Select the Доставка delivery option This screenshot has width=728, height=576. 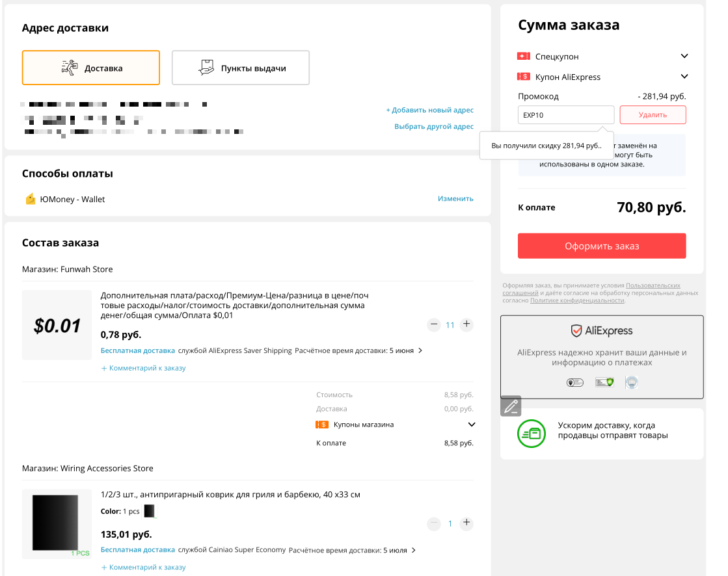coord(91,68)
